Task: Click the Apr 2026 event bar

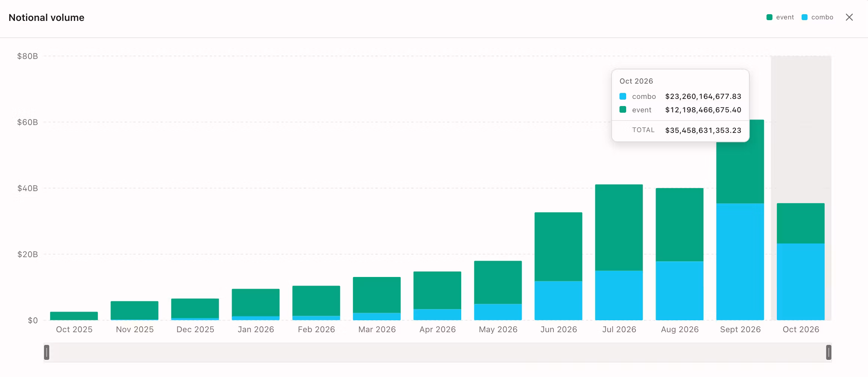Action: pos(437,290)
